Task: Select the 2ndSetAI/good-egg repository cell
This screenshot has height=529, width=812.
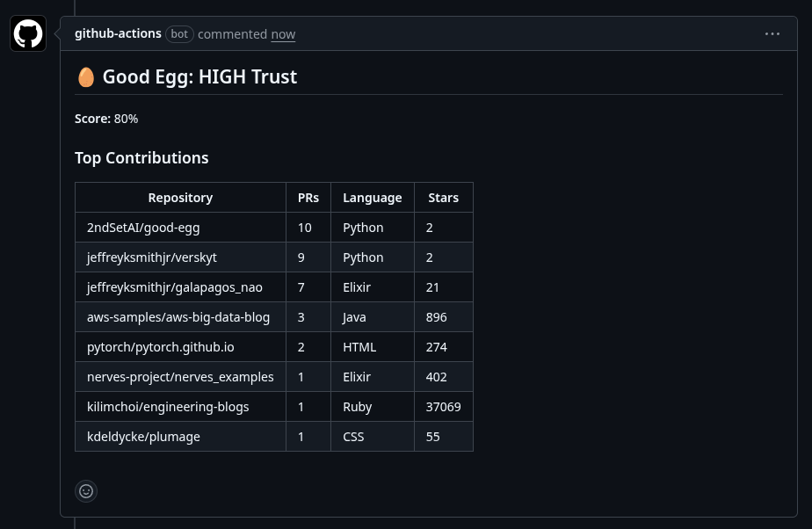Action: click(x=143, y=228)
